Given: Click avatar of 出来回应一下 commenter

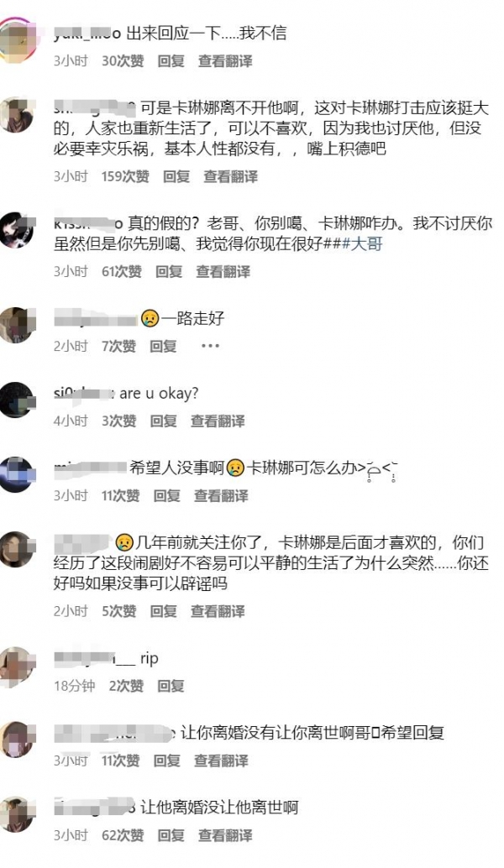Looking at the screenshot, I should click(17, 39).
